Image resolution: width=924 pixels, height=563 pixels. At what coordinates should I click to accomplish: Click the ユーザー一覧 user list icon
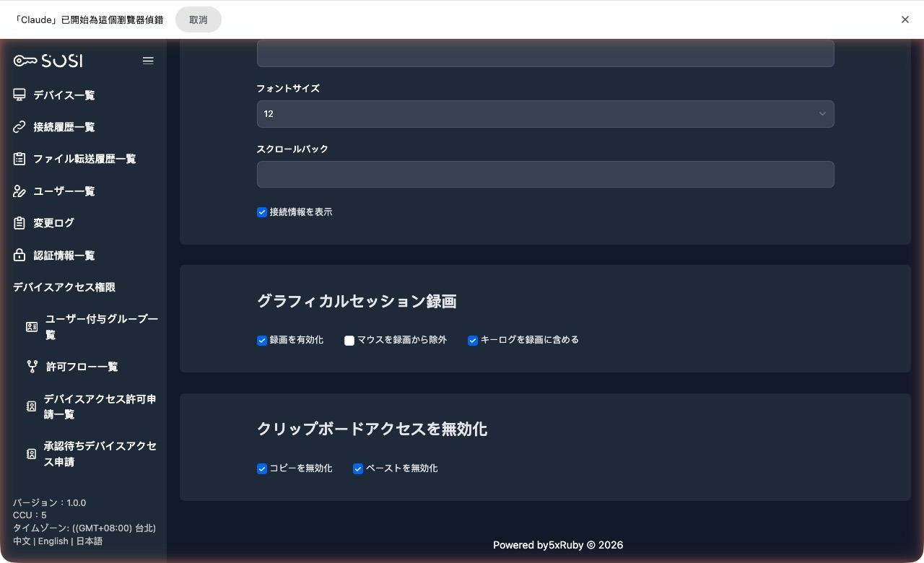tap(19, 191)
